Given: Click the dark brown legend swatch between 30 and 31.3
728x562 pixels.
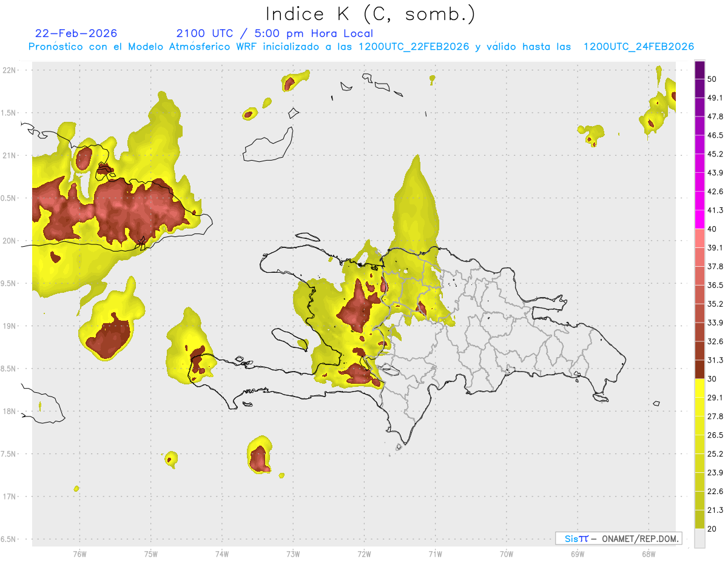Looking at the screenshot, I should pos(699,369).
